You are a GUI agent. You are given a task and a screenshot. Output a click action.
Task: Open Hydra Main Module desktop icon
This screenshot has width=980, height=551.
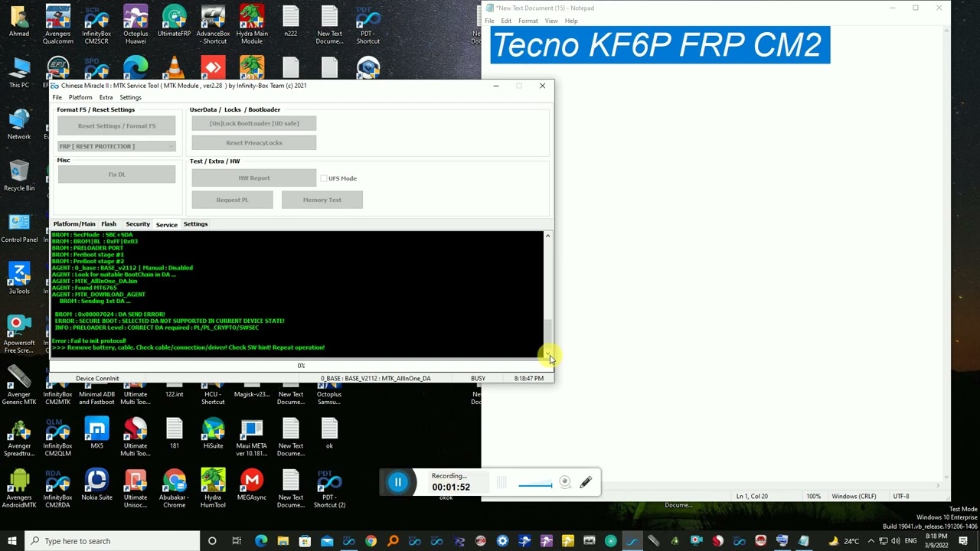click(x=252, y=24)
